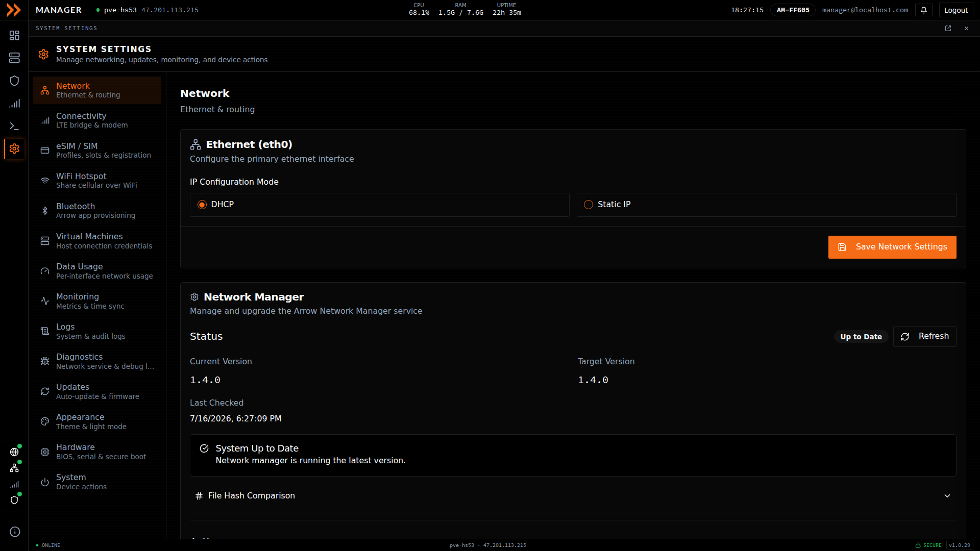Click the CPU 68.1% indicator
The image size is (980, 551).
coord(419,9)
